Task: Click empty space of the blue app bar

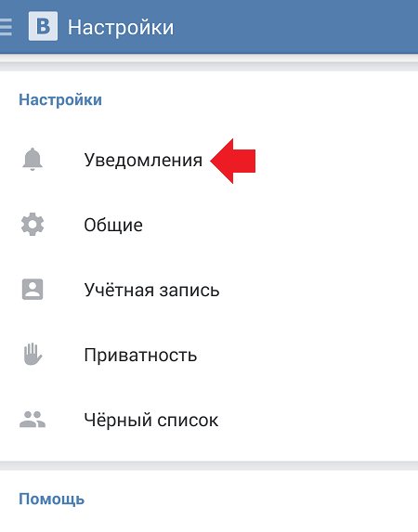Action: (x=295, y=27)
